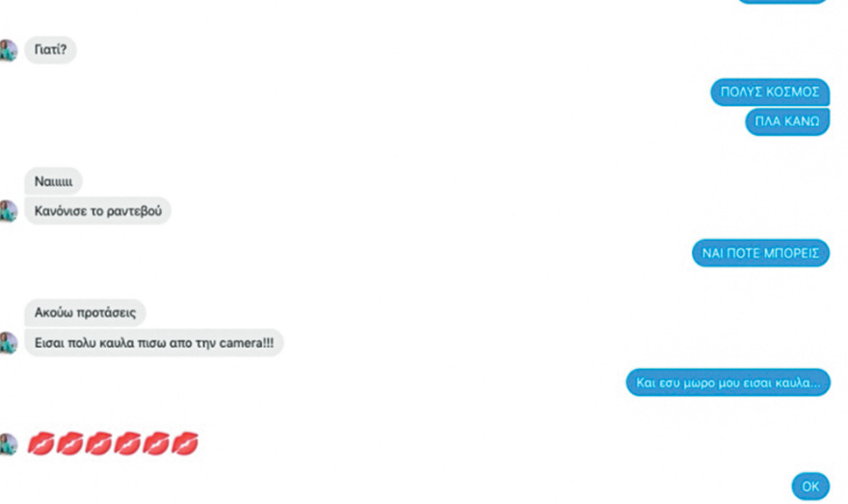Click the avatar next to 'Κανόνισε το ραντεβού'

point(8,211)
